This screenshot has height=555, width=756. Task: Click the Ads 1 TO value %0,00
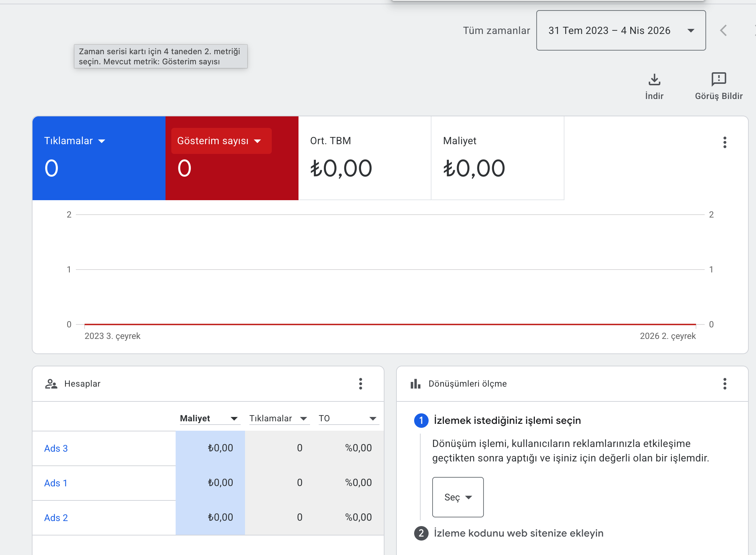358,483
